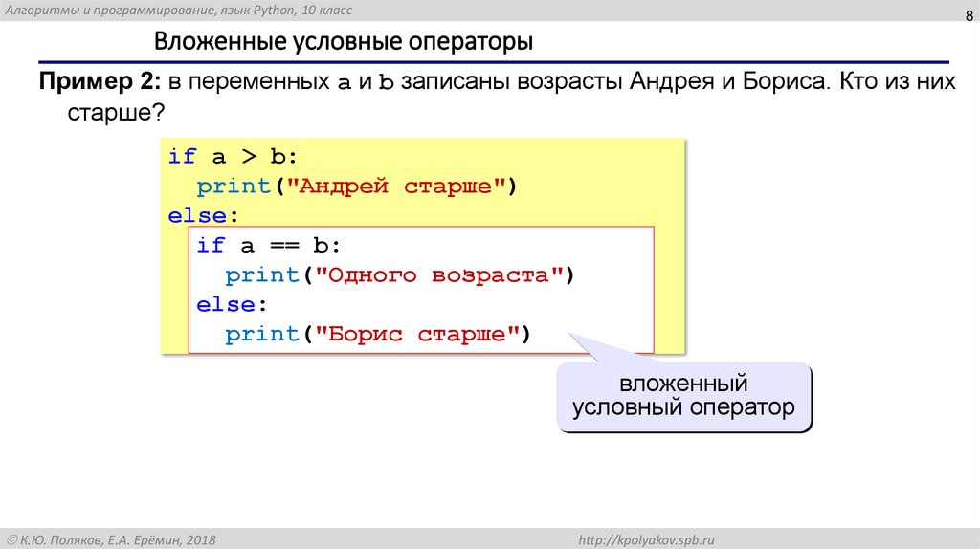The height and width of the screenshot is (549, 980).
Task: Click the outer "else:" on the yellow background
Action: click(x=203, y=215)
